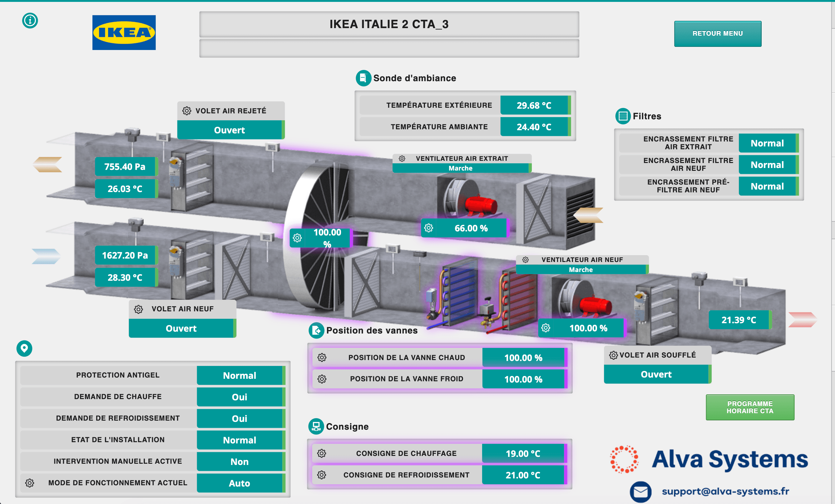Click the empty field below the title
The image size is (835, 504).
(389, 48)
